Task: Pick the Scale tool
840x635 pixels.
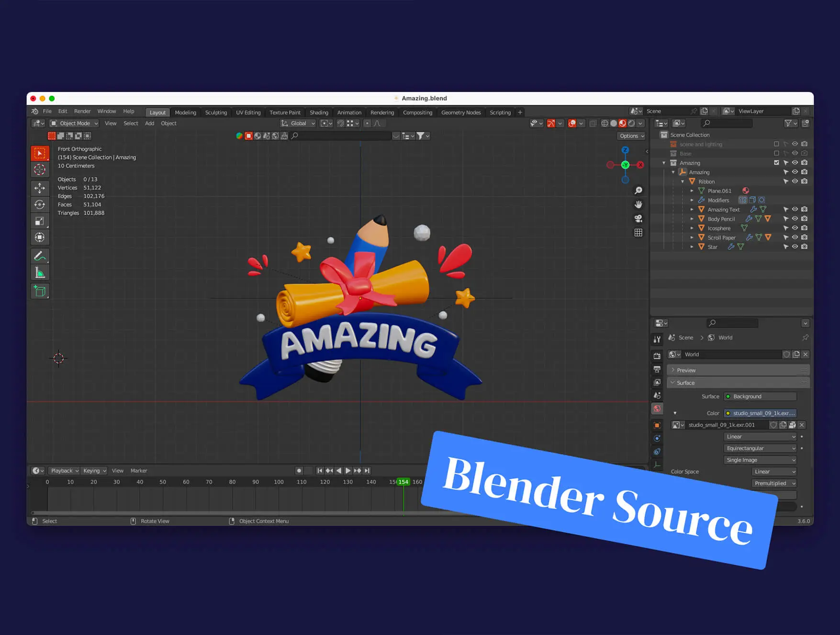Action: (x=40, y=221)
